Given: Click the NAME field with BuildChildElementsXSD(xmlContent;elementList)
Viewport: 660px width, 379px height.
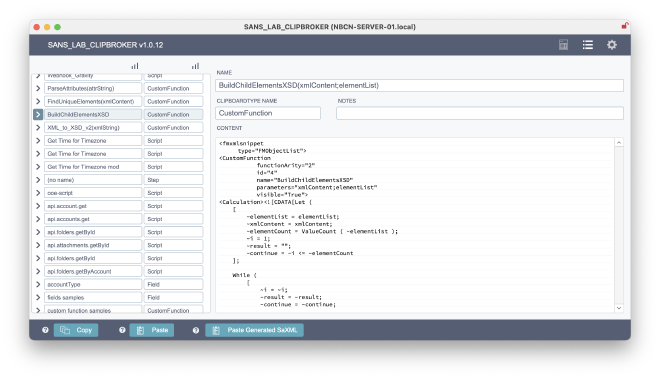Looking at the screenshot, I should pyautogui.click(x=419, y=85).
